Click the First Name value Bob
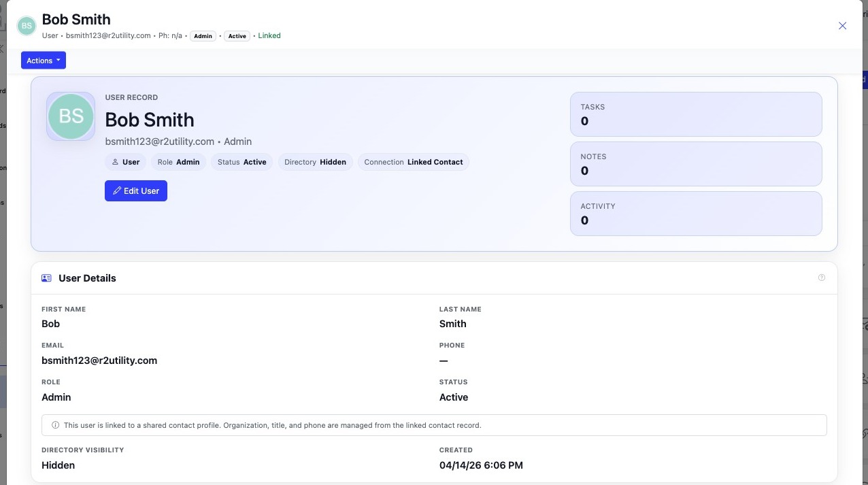 51,324
